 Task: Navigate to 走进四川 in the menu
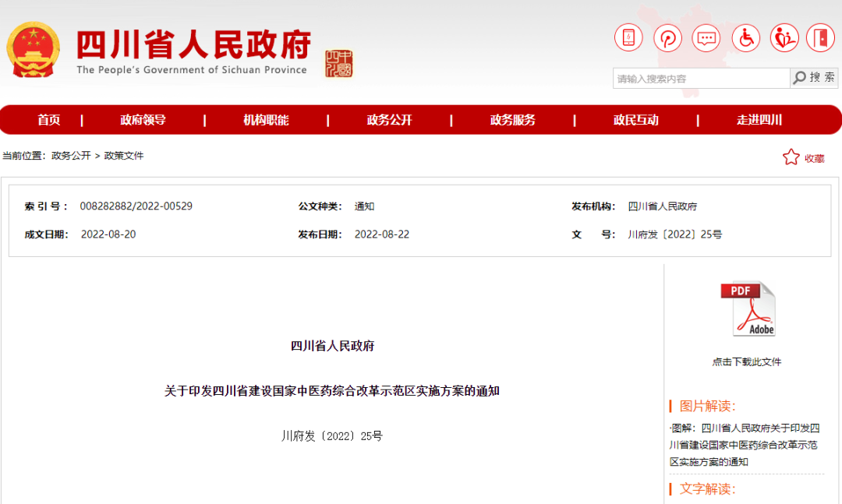pyautogui.click(x=759, y=120)
